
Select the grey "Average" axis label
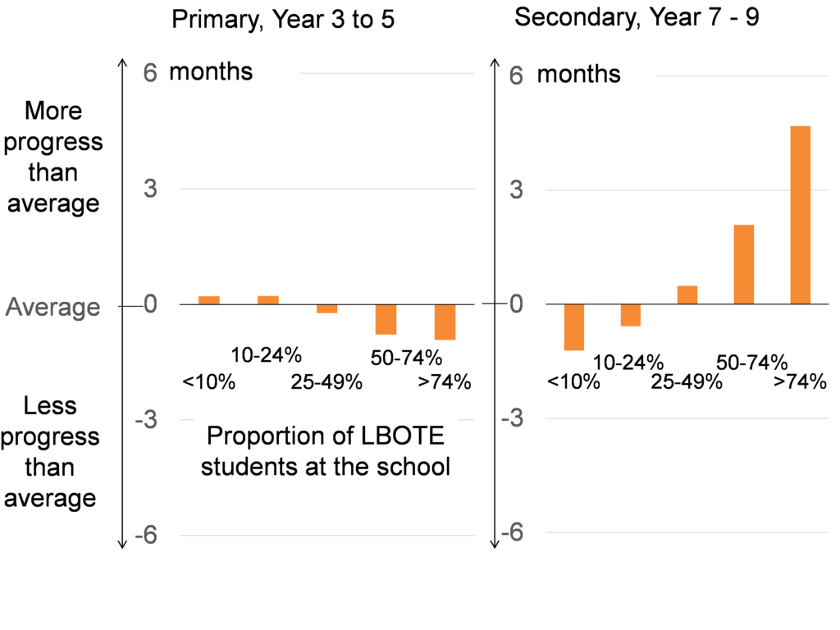click(53, 308)
